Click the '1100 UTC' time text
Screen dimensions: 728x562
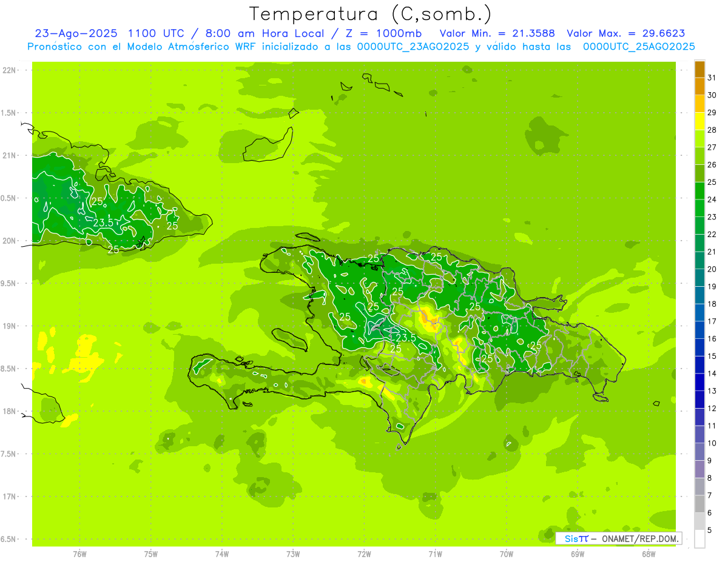coord(157,33)
